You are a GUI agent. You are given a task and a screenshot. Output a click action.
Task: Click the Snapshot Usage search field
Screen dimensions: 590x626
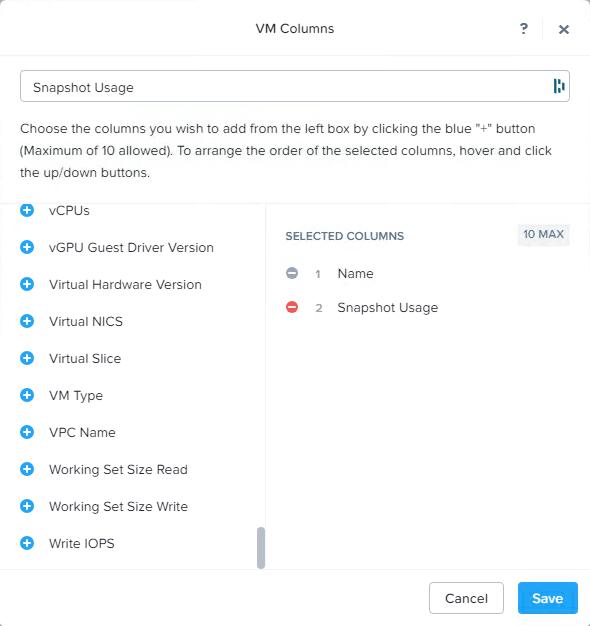click(295, 86)
